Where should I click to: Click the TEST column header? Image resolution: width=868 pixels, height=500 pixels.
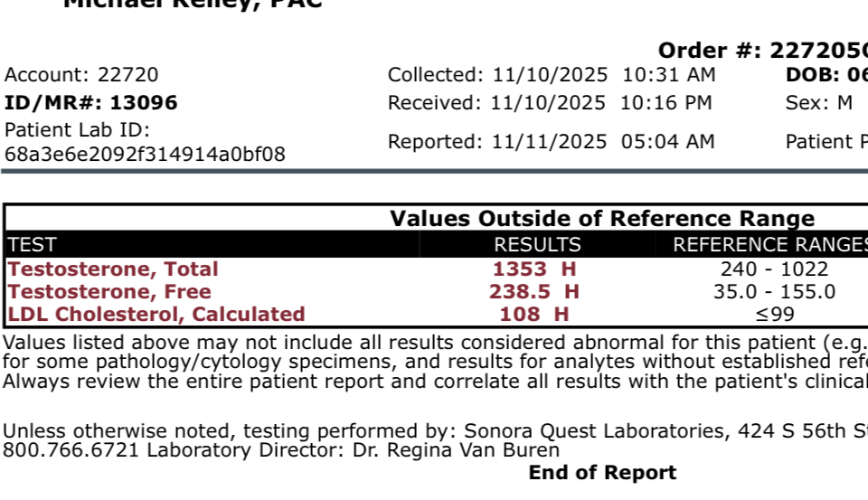32,244
